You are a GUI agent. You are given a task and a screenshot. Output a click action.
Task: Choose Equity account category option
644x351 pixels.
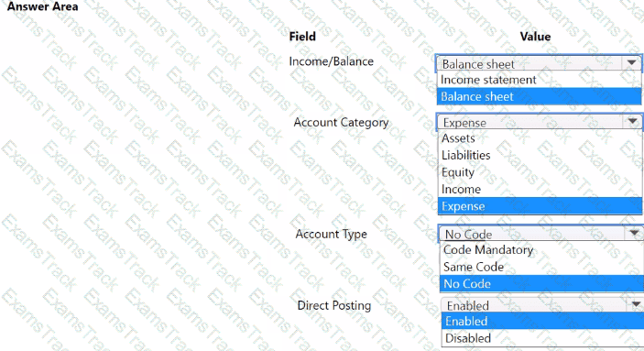click(x=540, y=172)
